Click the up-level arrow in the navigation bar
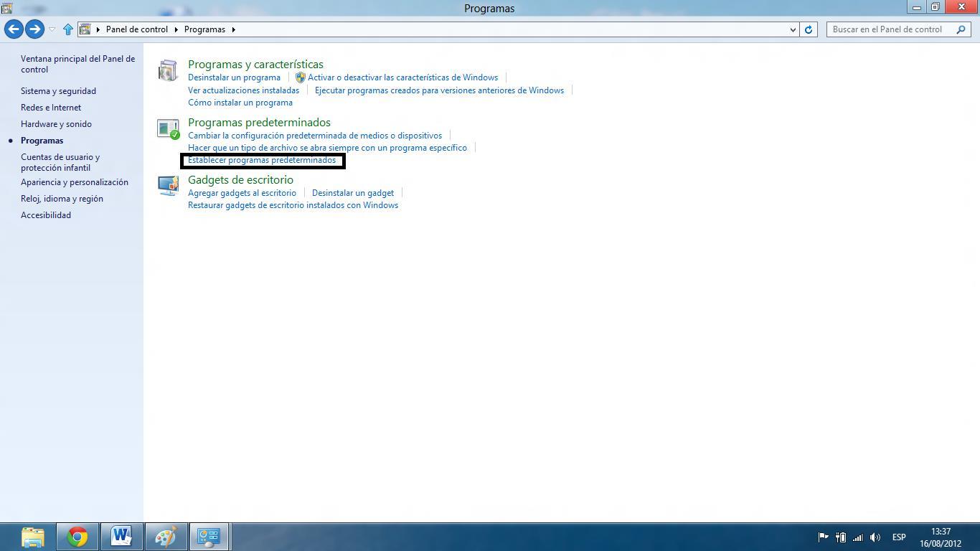This screenshot has height=551, width=980. [68, 29]
